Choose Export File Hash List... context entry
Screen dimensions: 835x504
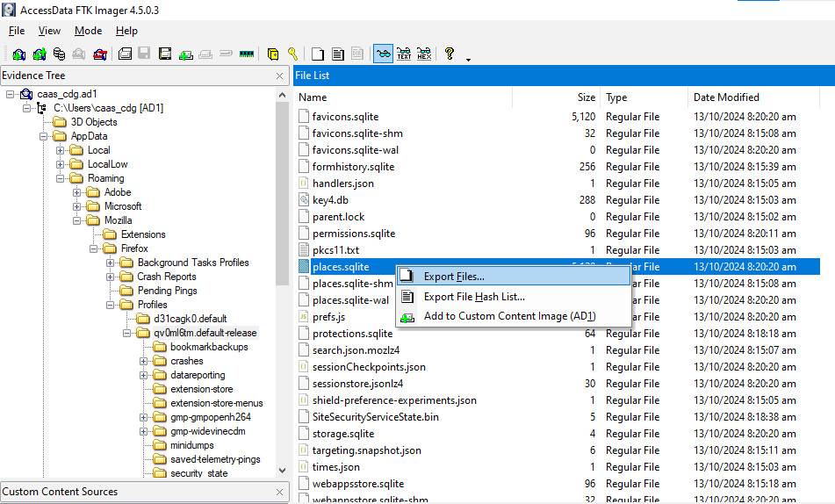[514, 297]
